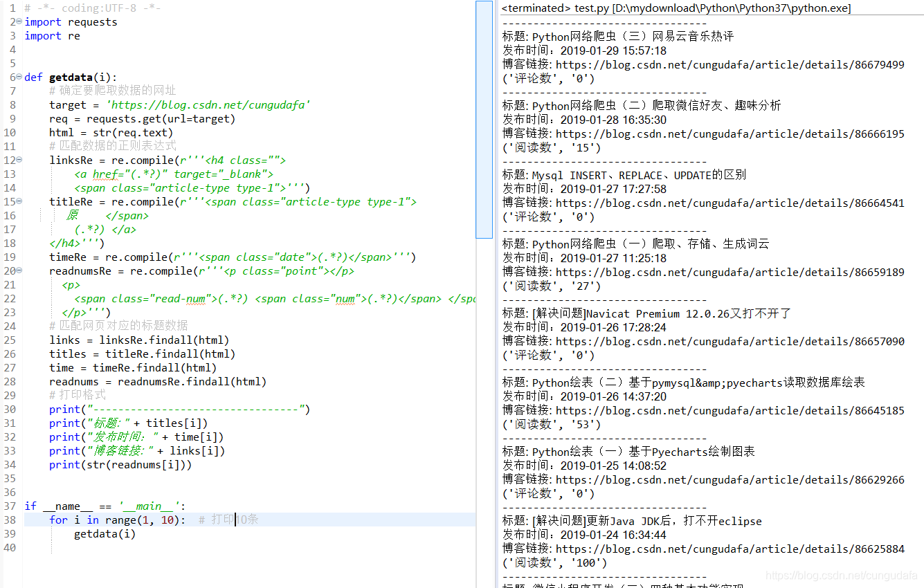Click console timestamp '2019-01-24 16:34:44'
This screenshot has height=588, width=924.
(613, 535)
